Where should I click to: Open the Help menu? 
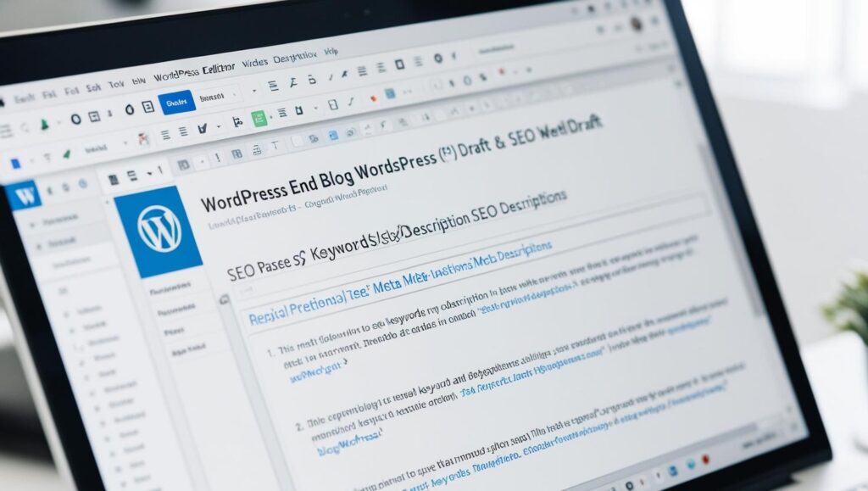[x=331, y=51]
